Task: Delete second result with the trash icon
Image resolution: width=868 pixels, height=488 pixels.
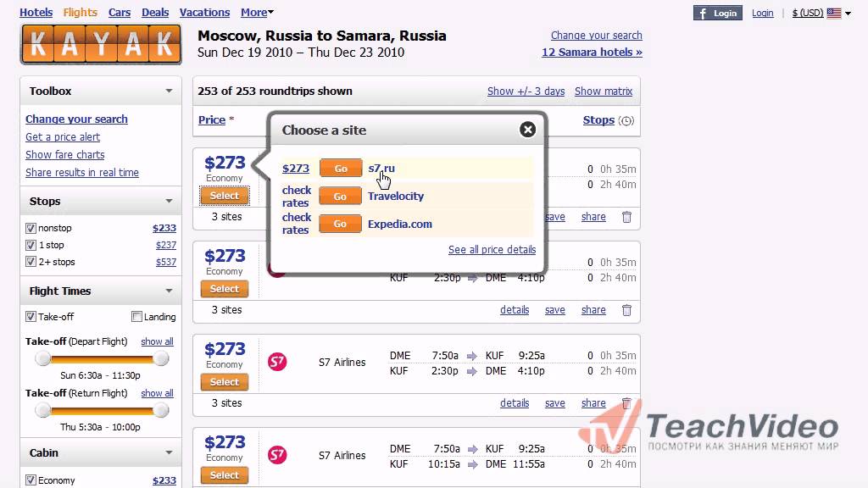Action: (x=626, y=310)
